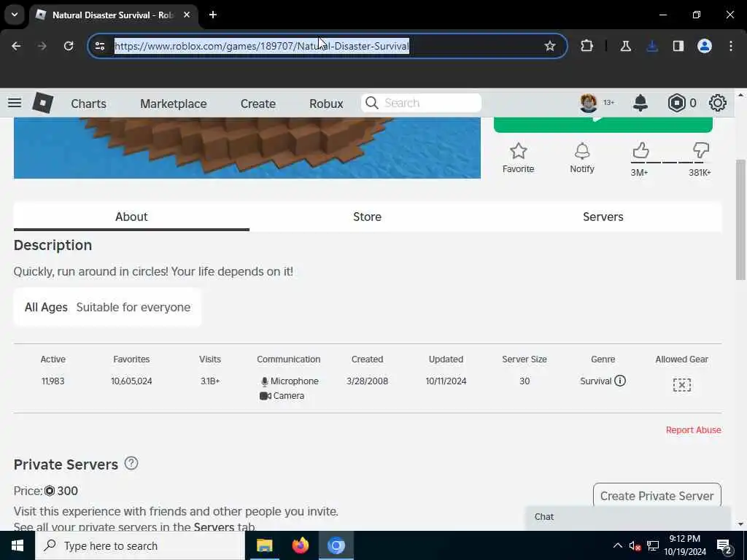Click the Report Abuse link
The height and width of the screenshot is (560, 747).
pos(693,430)
